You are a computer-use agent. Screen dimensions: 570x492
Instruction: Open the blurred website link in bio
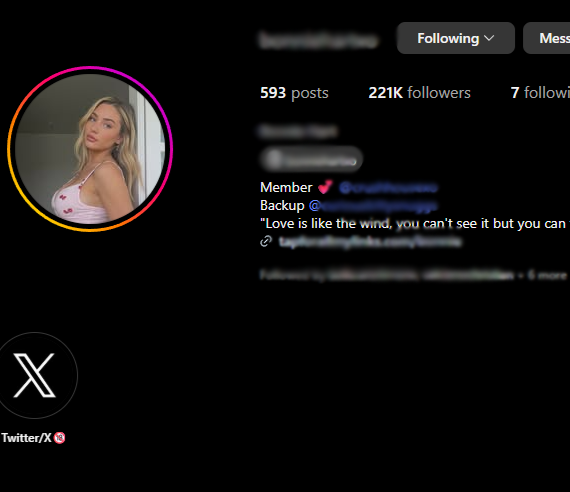coord(370,241)
